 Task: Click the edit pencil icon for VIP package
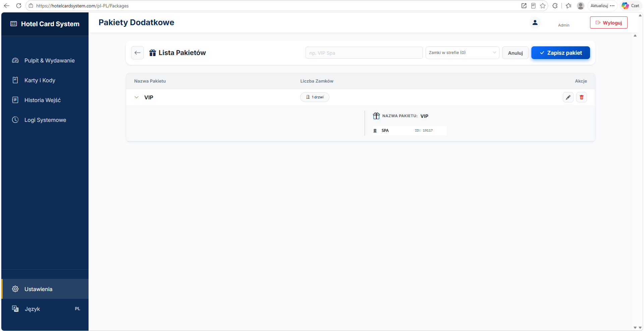568,97
